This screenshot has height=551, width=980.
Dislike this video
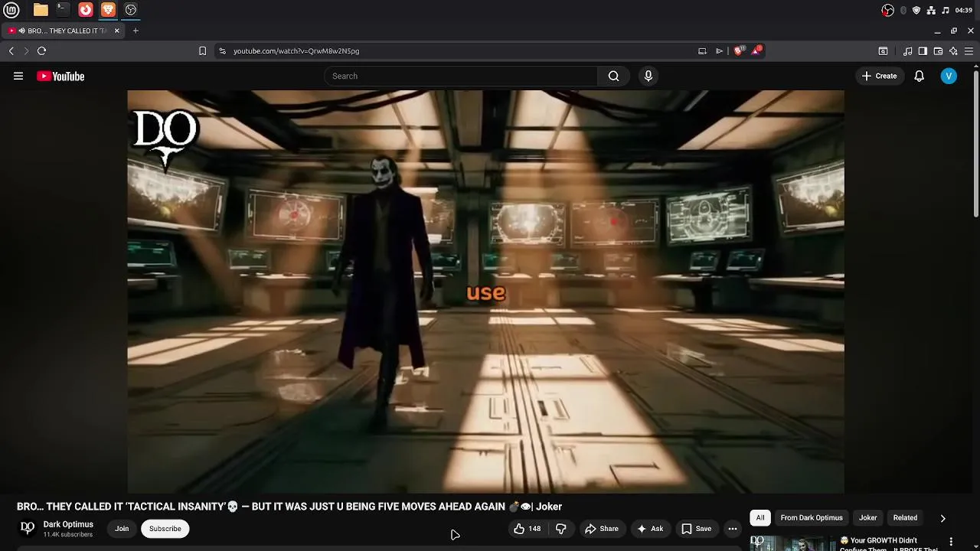[561, 529]
